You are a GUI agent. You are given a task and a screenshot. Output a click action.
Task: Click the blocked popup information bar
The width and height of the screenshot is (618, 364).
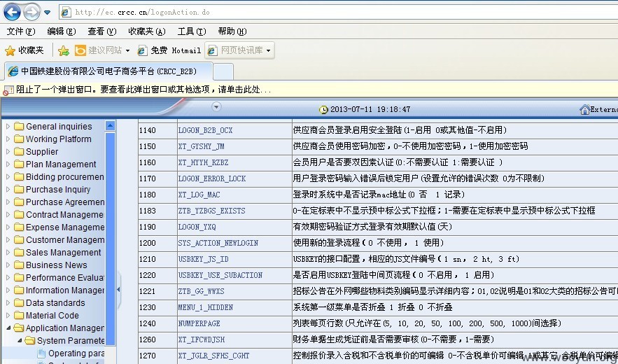(x=309, y=90)
